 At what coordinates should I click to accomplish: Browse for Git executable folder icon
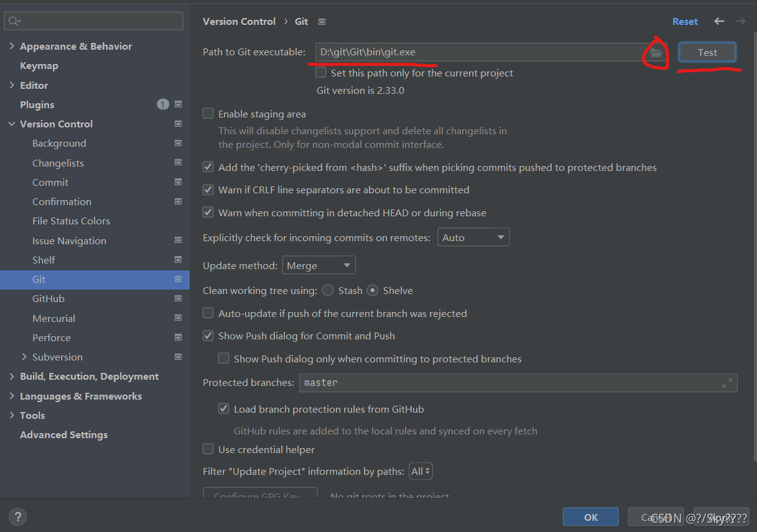[656, 53]
